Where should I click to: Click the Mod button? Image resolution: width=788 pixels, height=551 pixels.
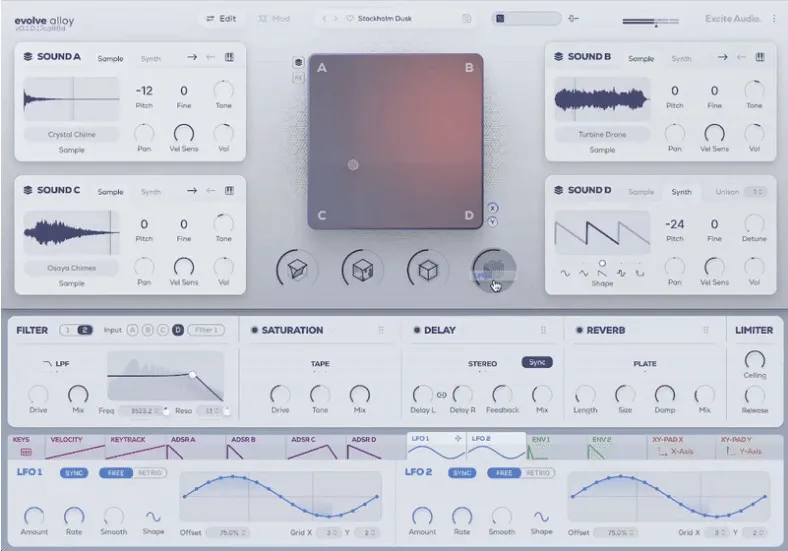(x=274, y=19)
